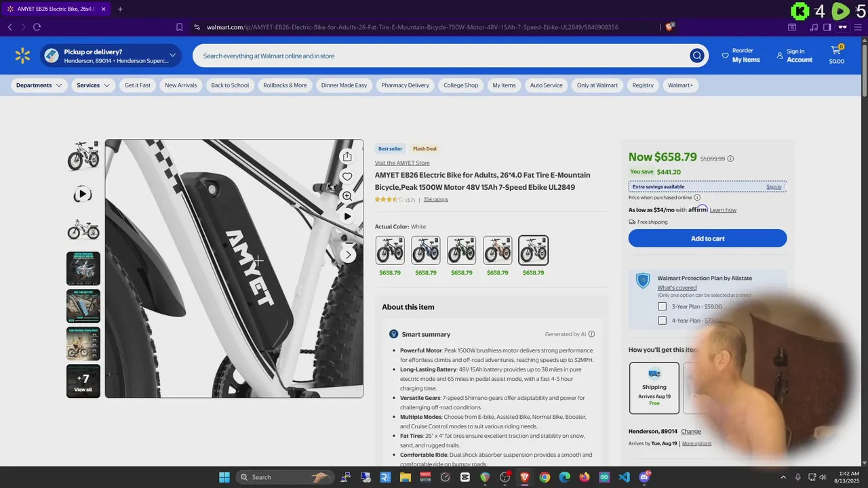Image resolution: width=868 pixels, height=488 pixels.
Task: Reload the page
Action: point(37,27)
